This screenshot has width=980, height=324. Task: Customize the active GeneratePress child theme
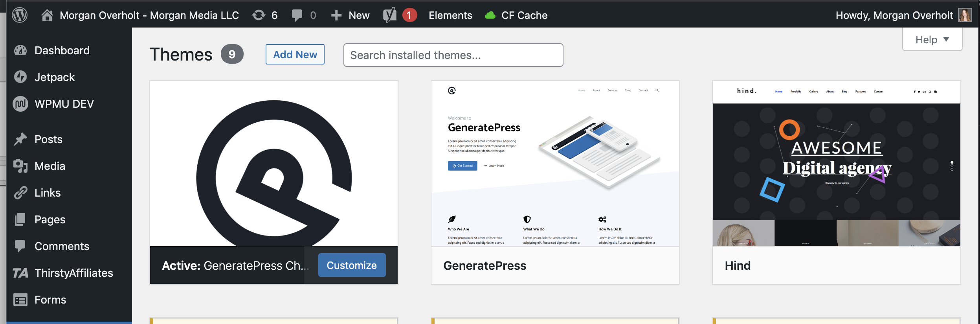[352, 265]
